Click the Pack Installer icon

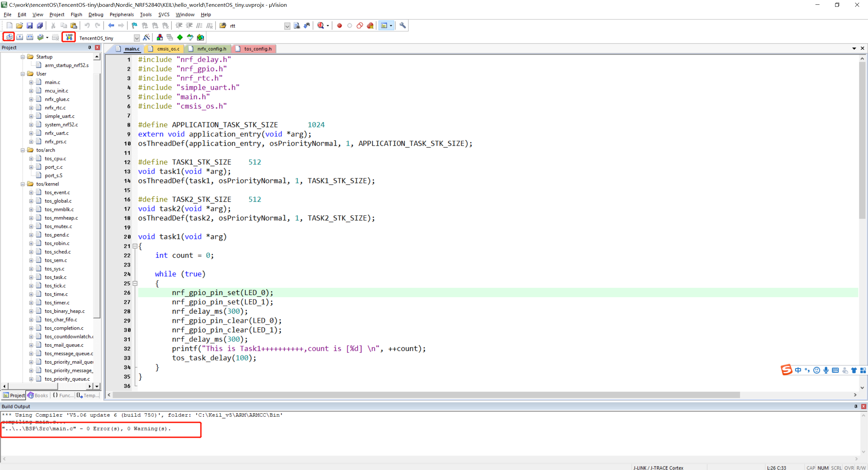coord(200,37)
